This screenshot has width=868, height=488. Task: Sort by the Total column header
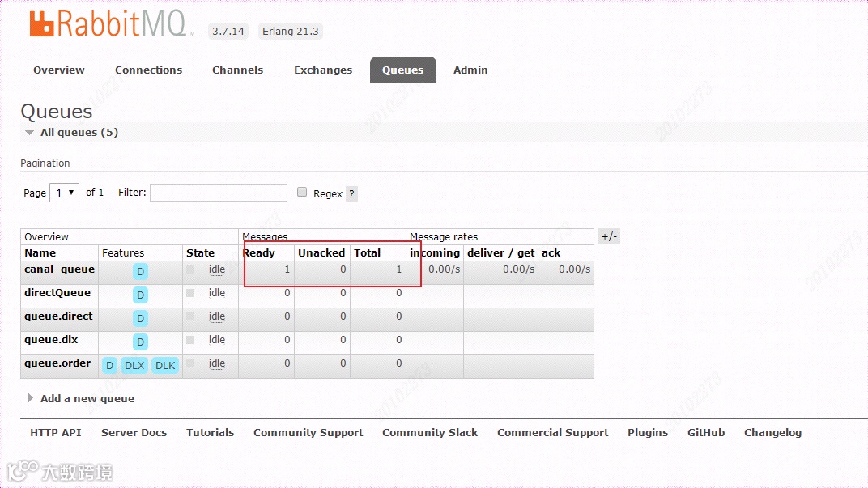click(x=367, y=252)
